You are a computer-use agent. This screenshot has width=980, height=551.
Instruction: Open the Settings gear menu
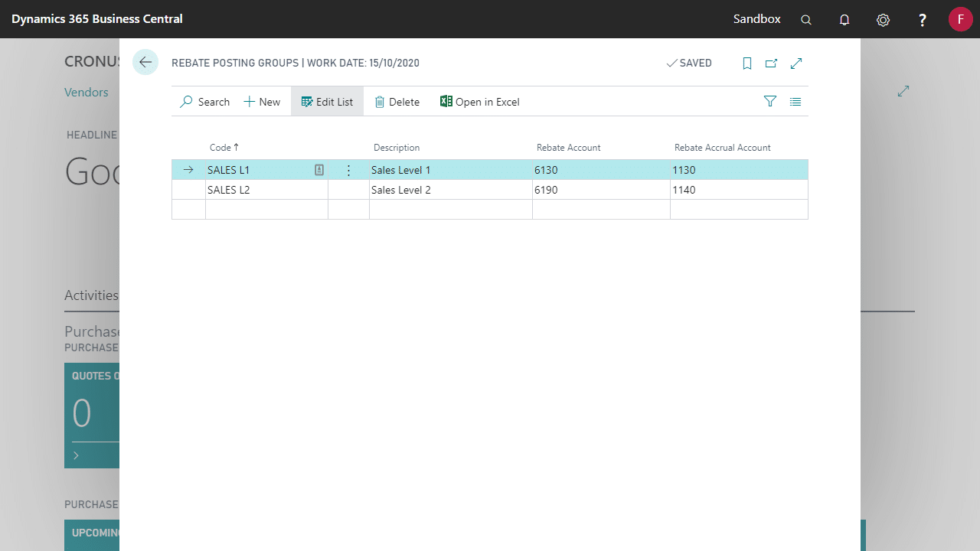pyautogui.click(x=883, y=20)
